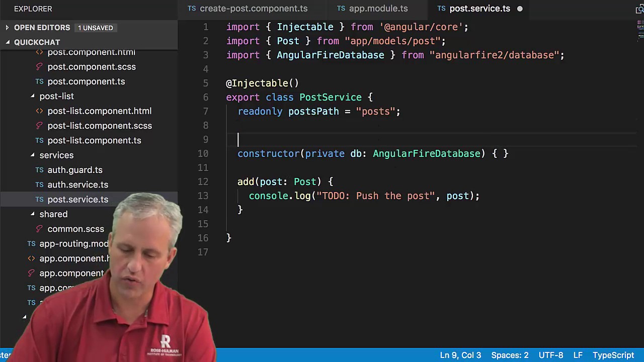Image resolution: width=644 pixels, height=362 pixels.
Task: Expand the Open Editors section
Action: [42, 28]
